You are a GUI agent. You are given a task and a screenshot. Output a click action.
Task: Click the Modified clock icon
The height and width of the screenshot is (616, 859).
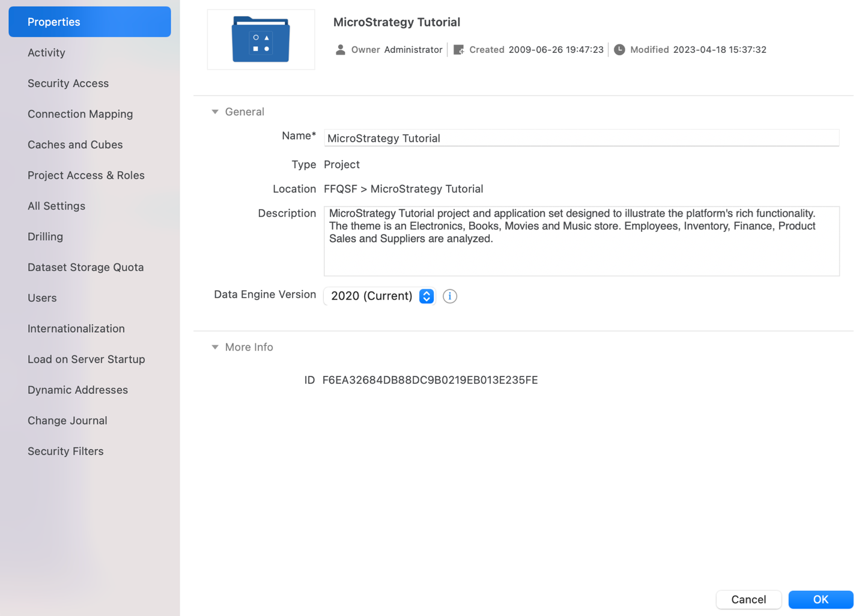pos(619,50)
